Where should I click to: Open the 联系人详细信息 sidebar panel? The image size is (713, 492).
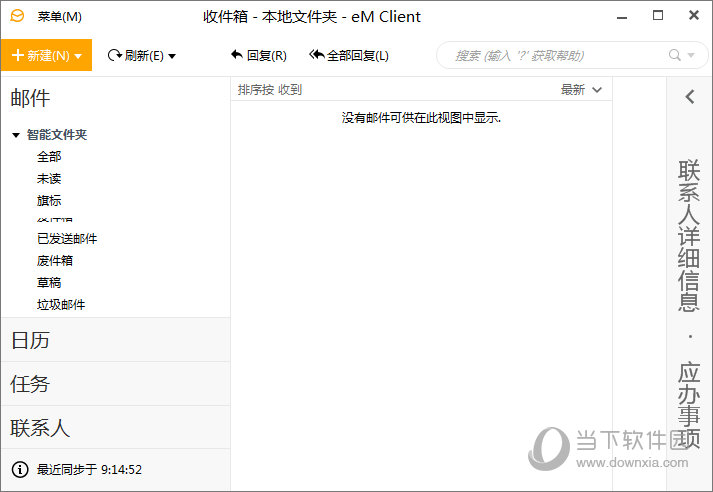(x=689, y=235)
